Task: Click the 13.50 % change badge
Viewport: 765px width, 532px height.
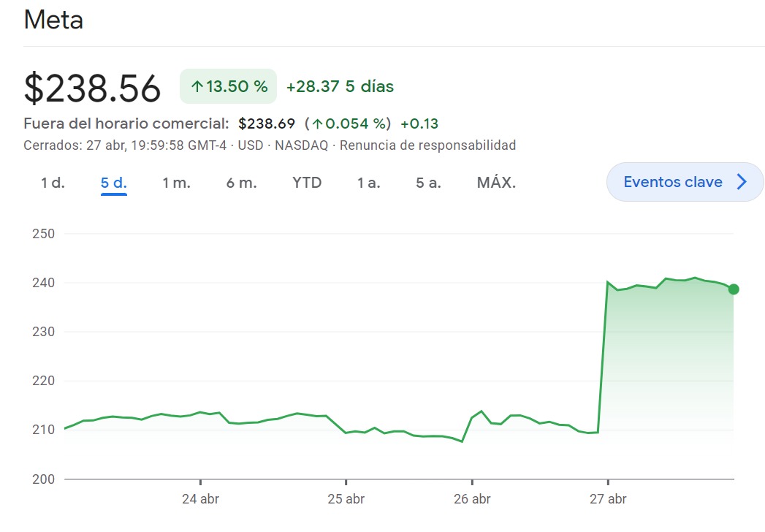Action: (x=228, y=86)
